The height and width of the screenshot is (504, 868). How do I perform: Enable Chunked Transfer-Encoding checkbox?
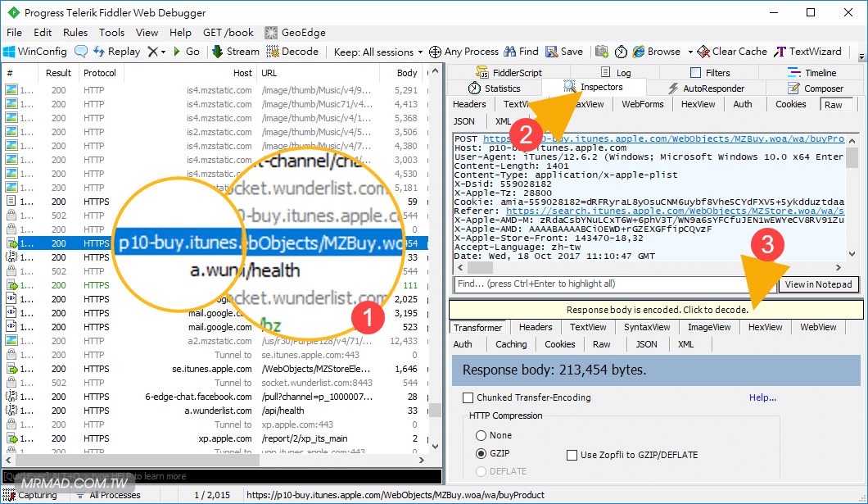click(468, 397)
